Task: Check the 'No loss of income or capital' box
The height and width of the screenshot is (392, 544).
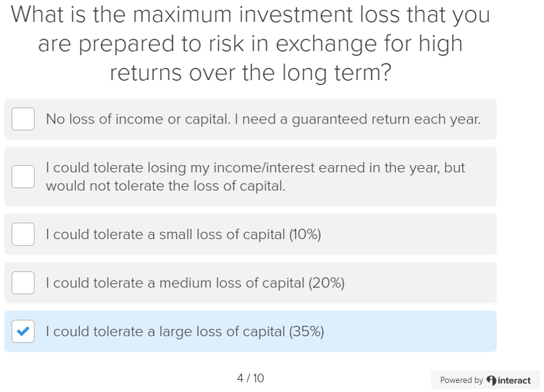Action: (x=23, y=119)
